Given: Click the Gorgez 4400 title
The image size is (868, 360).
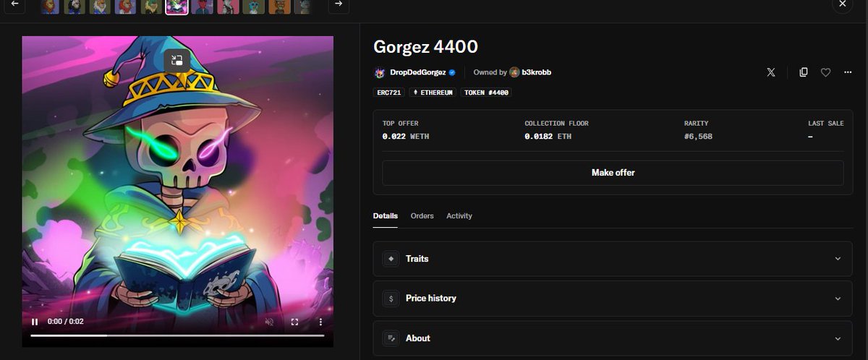Looking at the screenshot, I should [x=425, y=47].
